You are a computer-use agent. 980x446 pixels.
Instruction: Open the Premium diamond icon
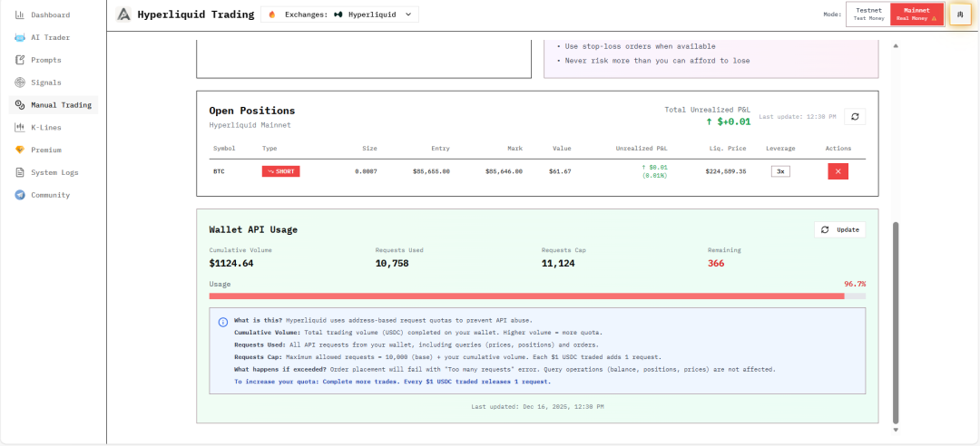tap(19, 150)
